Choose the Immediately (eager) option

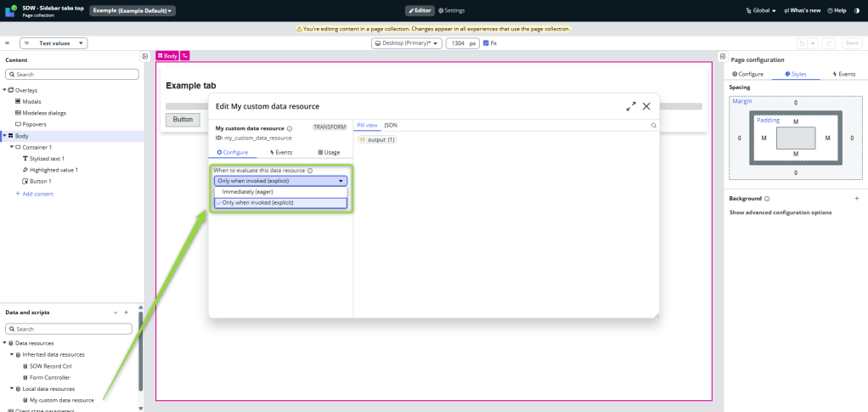coord(280,192)
